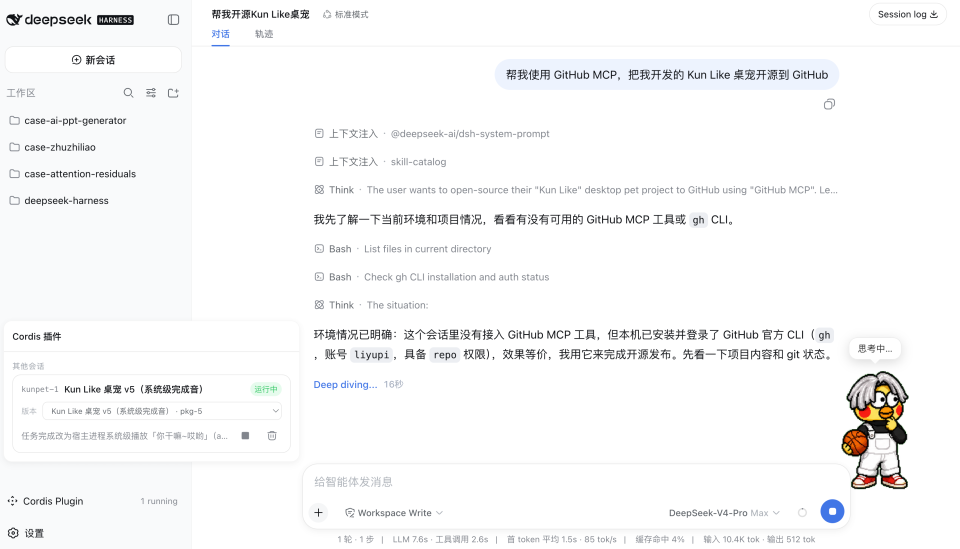Click the 'LLM 7.6s' status entry
960x549 pixels.
point(410,539)
